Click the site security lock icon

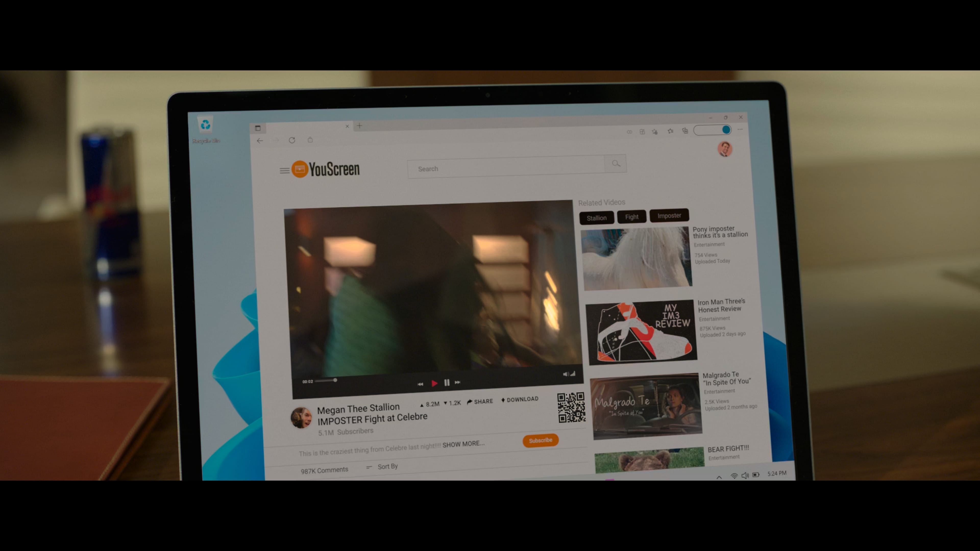tap(310, 140)
